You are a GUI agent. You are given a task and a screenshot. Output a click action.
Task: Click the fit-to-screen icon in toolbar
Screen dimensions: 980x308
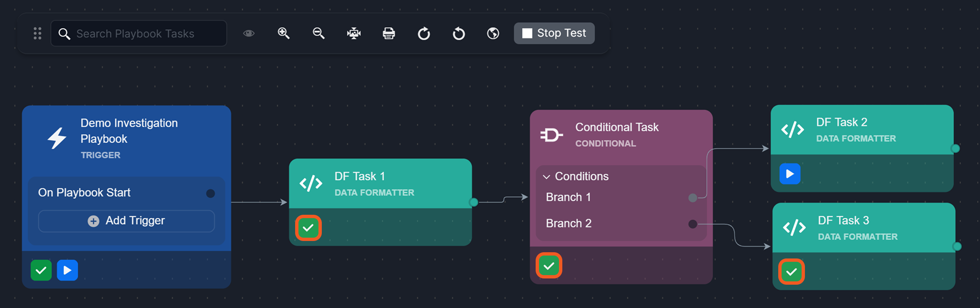[x=353, y=33]
